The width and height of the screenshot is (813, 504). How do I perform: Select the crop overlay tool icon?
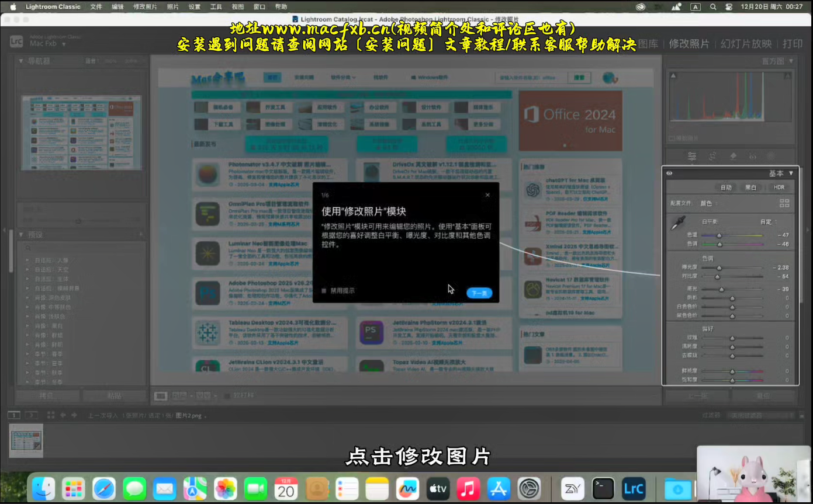tap(712, 157)
